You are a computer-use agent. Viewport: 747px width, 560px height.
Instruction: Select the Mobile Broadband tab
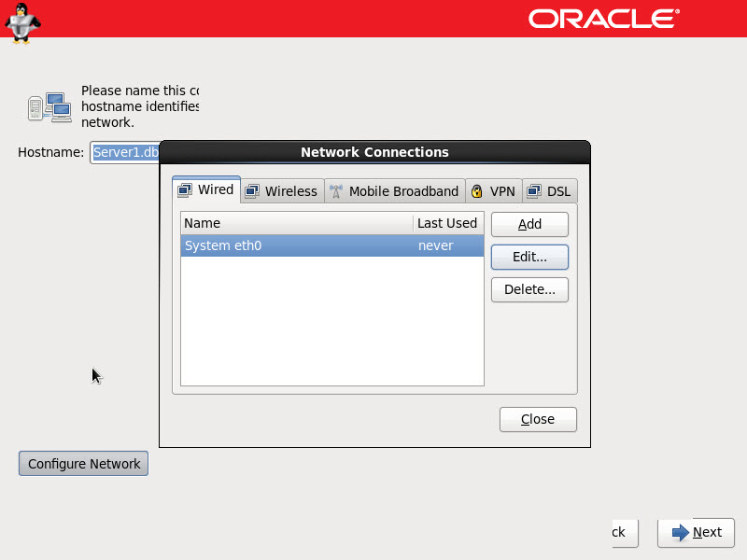tap(394, 191)
